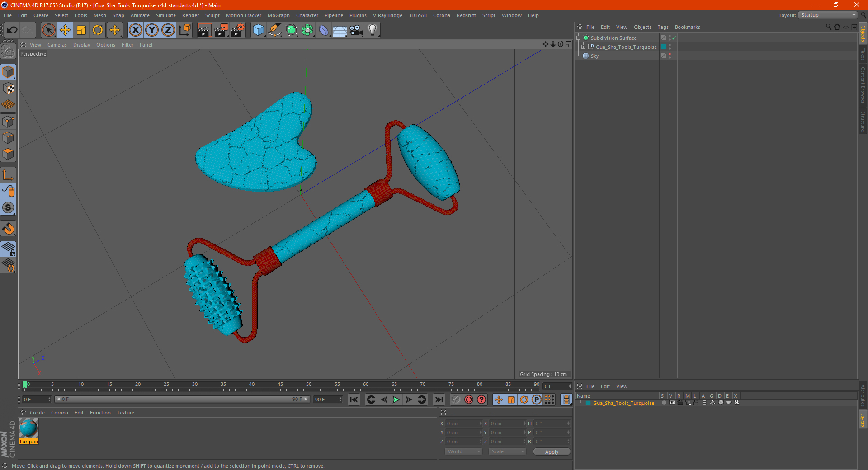This screenshot has height=470, width=868.
Task: Toggle X axis lock
Action: pyautogui.click(x=135, y=30)
